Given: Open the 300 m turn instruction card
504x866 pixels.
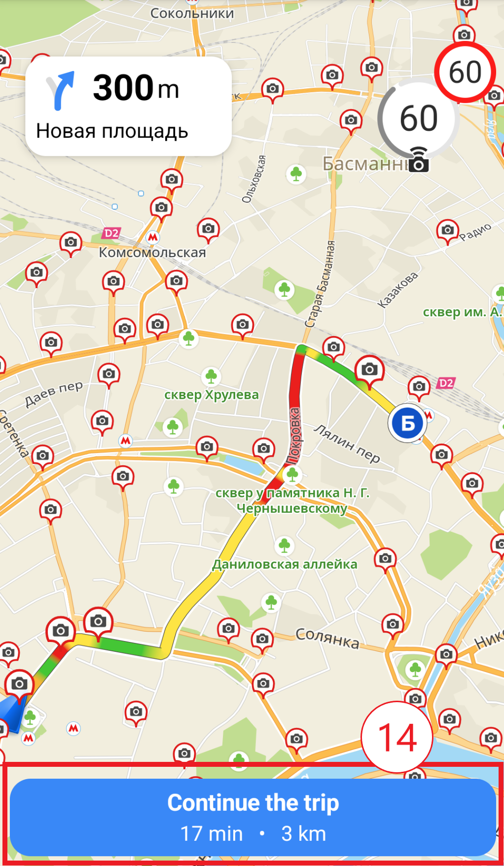Looking at the screenshot, I should 128,107.
